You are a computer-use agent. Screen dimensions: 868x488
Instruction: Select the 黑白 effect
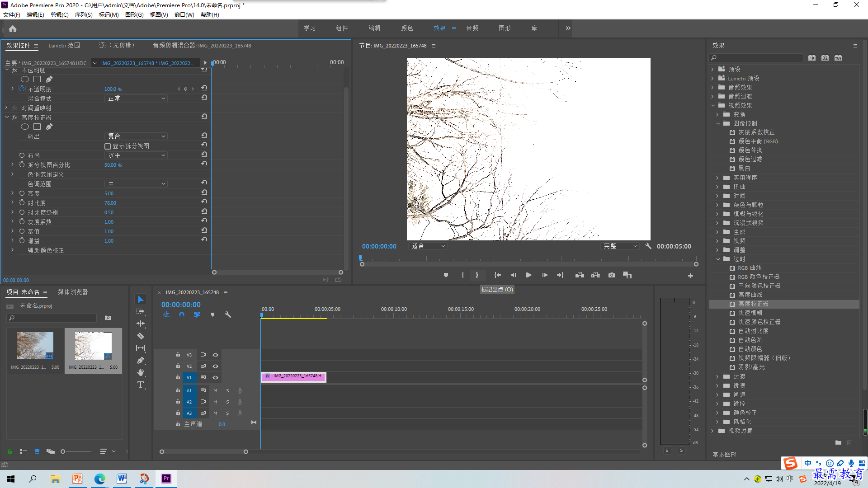pyautogui.click(x=744, y=168)
